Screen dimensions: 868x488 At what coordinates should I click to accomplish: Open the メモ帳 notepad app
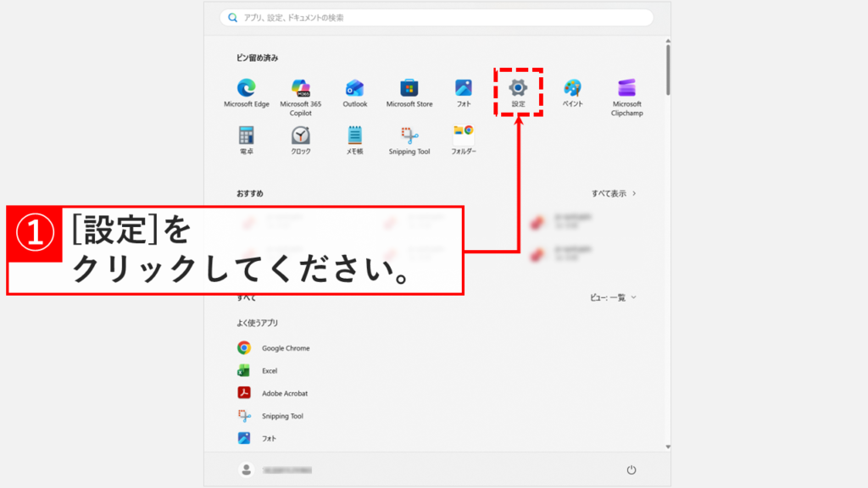[355, 141]
